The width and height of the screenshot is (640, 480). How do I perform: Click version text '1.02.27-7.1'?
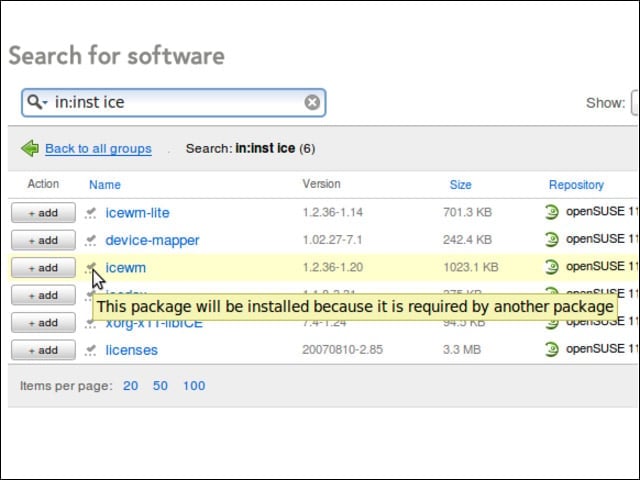pos(332,240)
